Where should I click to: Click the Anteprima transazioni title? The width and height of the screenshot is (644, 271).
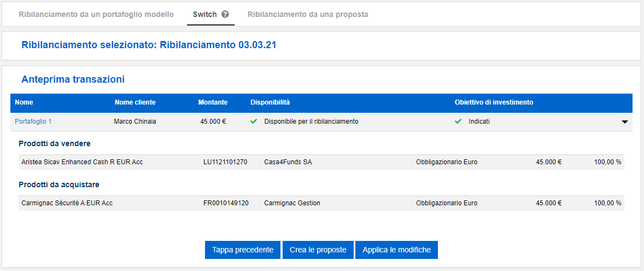click(73, 79)
